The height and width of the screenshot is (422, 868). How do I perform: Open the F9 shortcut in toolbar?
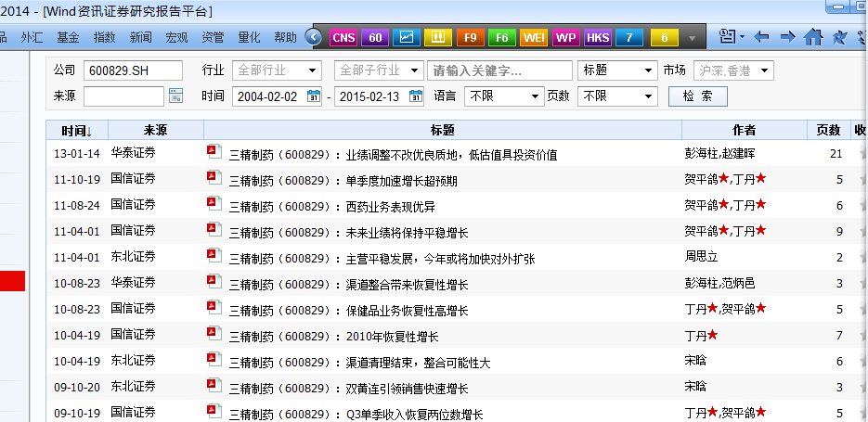[x=471, y=37]
